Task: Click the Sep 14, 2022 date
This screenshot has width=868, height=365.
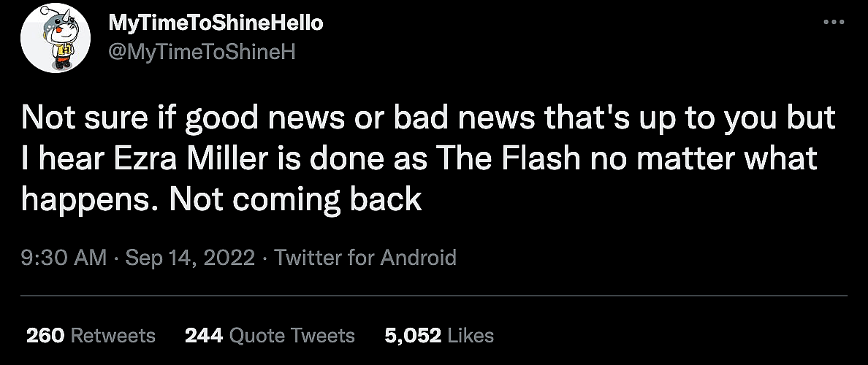Action: [x=189, y=257]
